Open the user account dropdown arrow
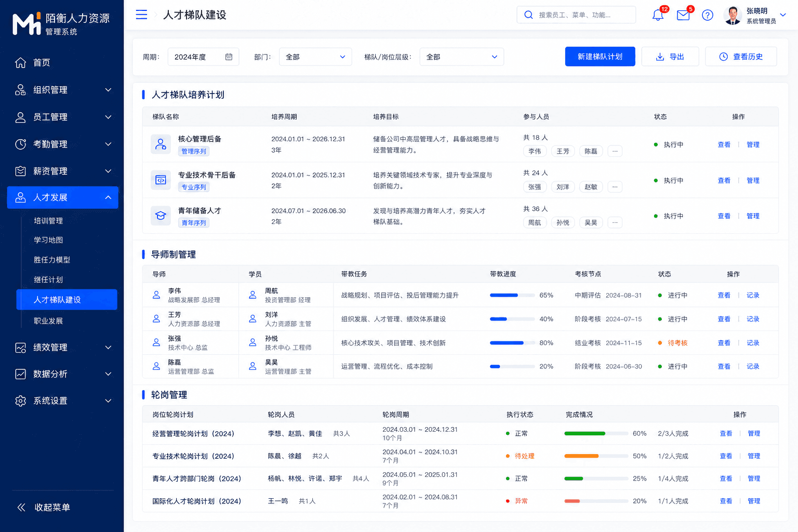Image resolution: width=798 pixels, height=532 pixels. [x=783, y=15]
